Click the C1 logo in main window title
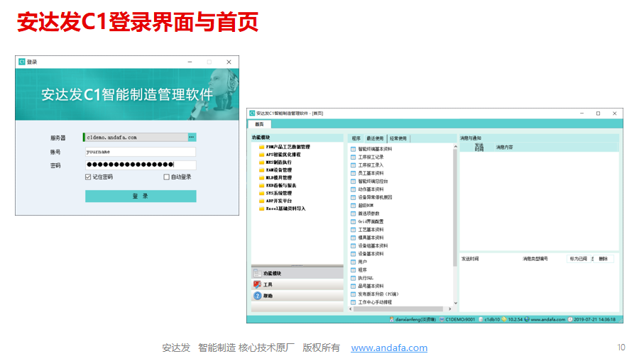Image resolution: width=644 pixels, height=361 pixels. [252, 113]
